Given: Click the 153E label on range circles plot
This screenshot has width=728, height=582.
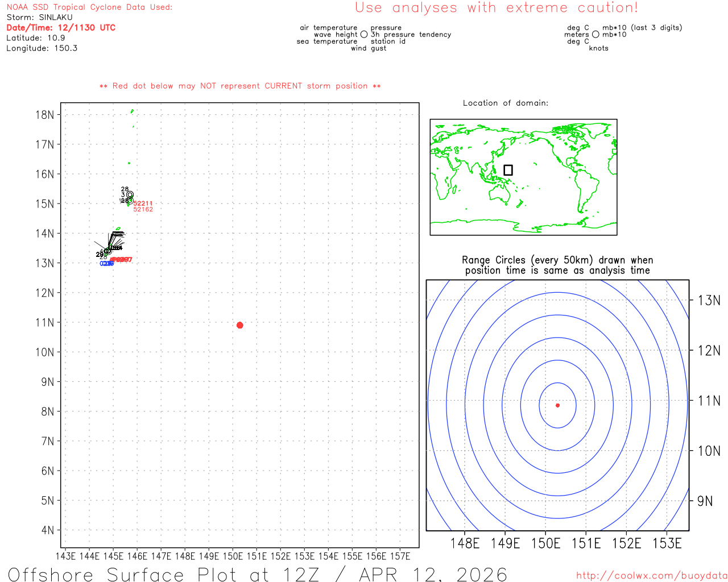Looking at the screenshot, I should click(x=667, y=544).
